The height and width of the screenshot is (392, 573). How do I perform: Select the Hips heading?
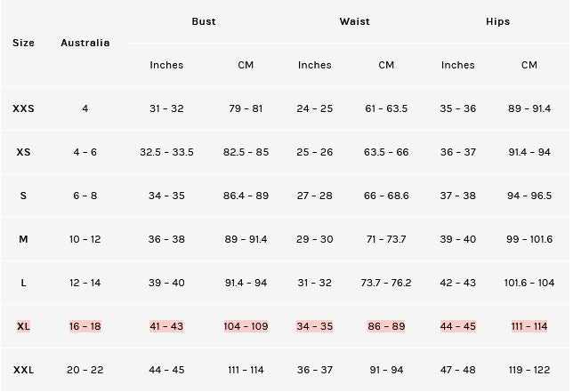[498, 21]
